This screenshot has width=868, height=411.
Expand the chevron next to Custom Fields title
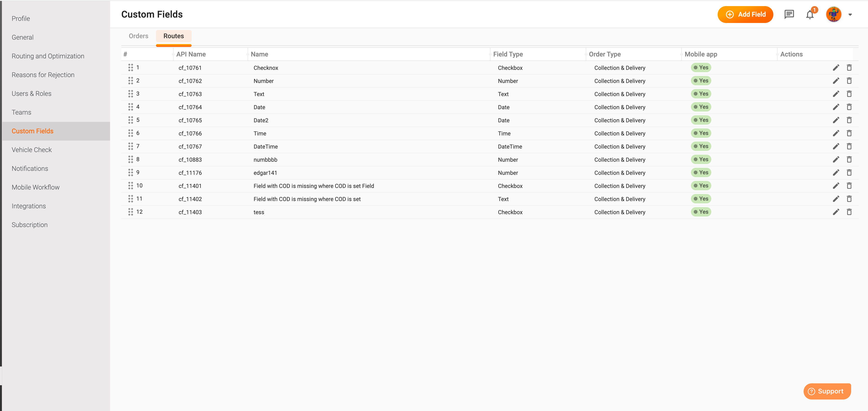pyautogui.click(x=850, y=15)
